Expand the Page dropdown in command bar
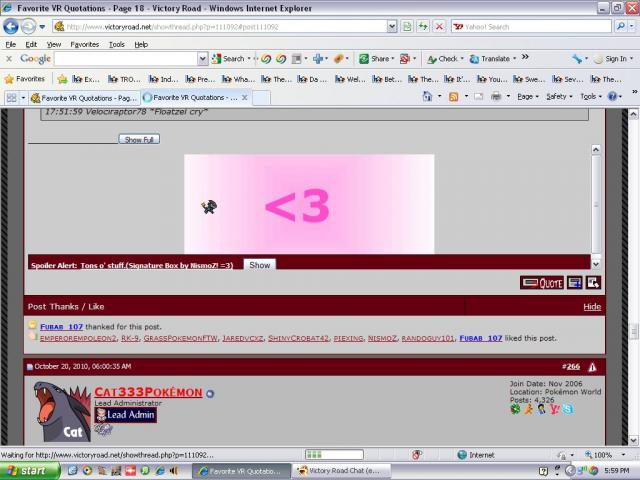Screen dimensions: 640x480 pyautogui.click(x=527, y=97)
